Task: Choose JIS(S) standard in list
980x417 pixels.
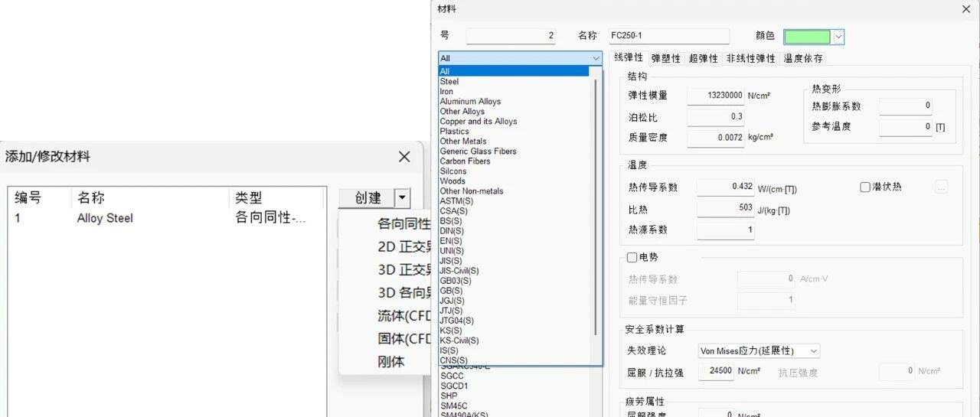Action: pyautogui.click(x=451, y=260)
